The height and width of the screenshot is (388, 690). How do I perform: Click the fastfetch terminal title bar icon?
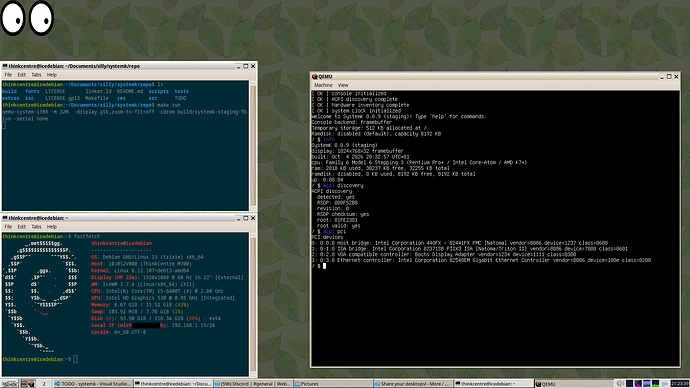pos(5,218)
